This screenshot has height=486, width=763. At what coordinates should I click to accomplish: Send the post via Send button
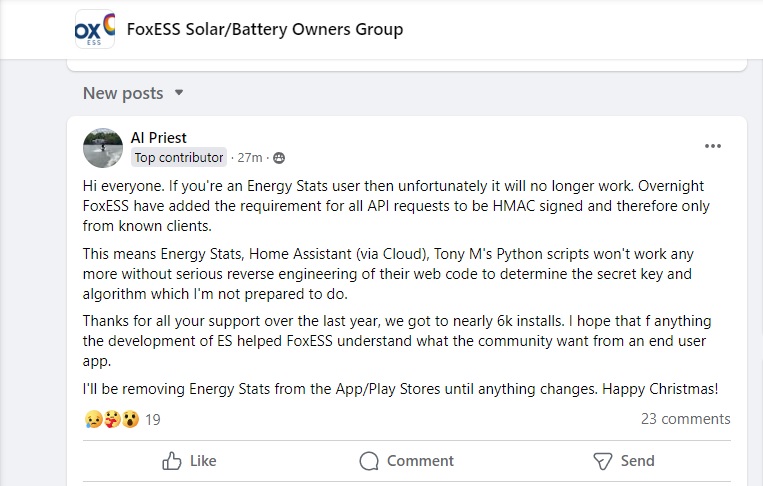tap(623, 461)
